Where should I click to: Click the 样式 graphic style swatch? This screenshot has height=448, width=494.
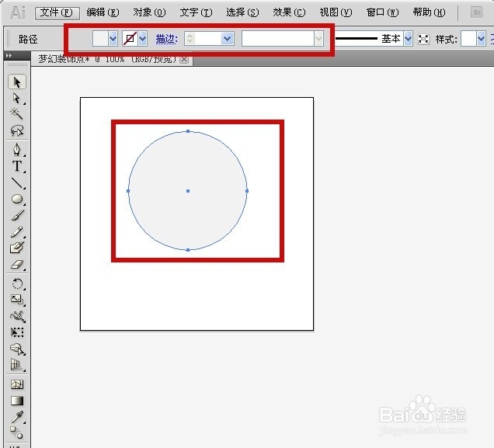(x=468, y=39)
